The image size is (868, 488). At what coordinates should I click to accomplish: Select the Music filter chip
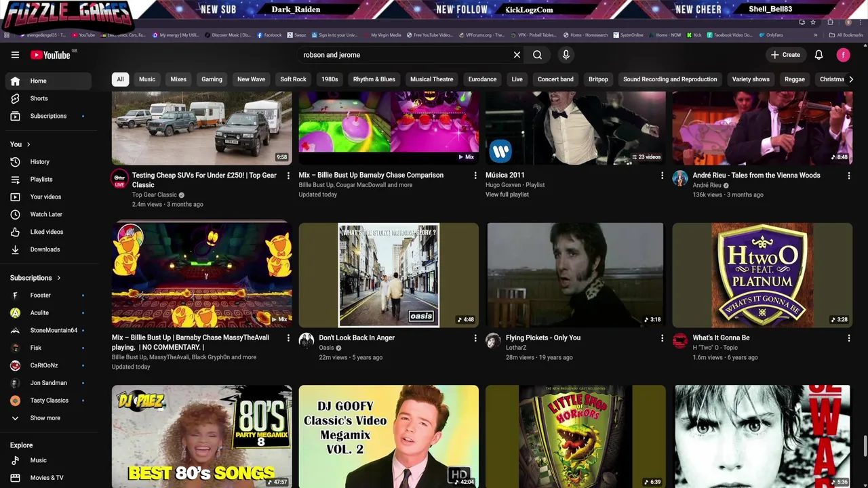tap(147, 79)
